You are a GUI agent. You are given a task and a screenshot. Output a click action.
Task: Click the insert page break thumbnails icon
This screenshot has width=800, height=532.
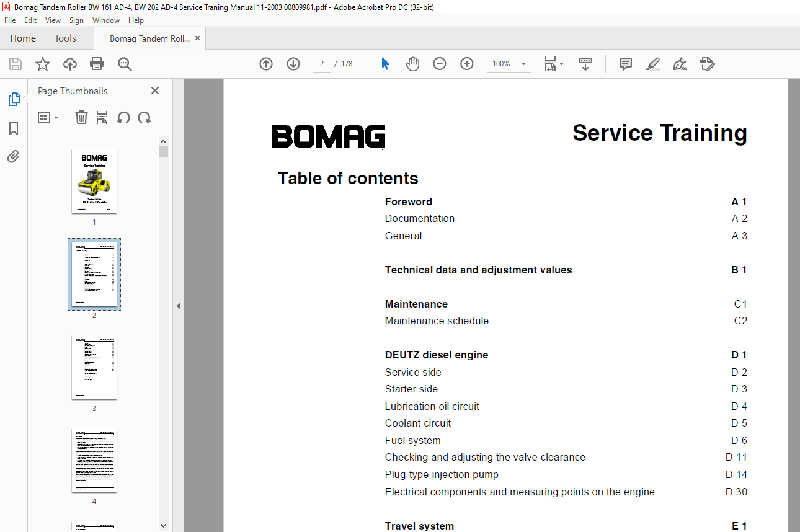pyautogui.click(x=102, y=117)
